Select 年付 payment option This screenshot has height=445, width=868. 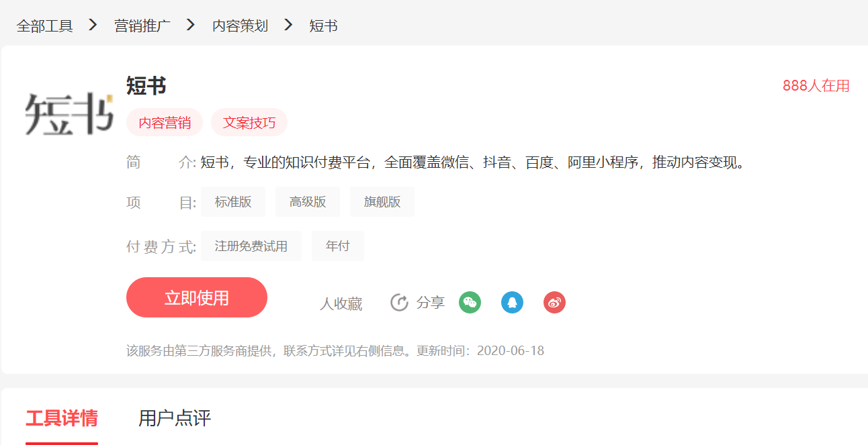[x=338, y=246]
